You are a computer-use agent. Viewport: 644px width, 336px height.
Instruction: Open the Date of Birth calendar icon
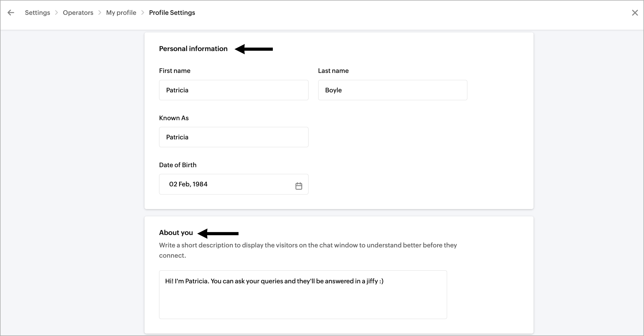pos(298,186)
